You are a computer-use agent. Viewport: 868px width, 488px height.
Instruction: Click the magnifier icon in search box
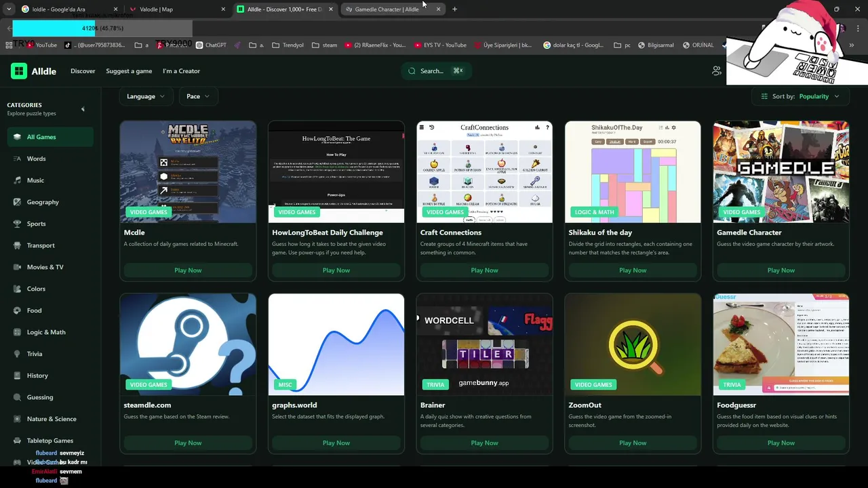[x=412, y=71]
